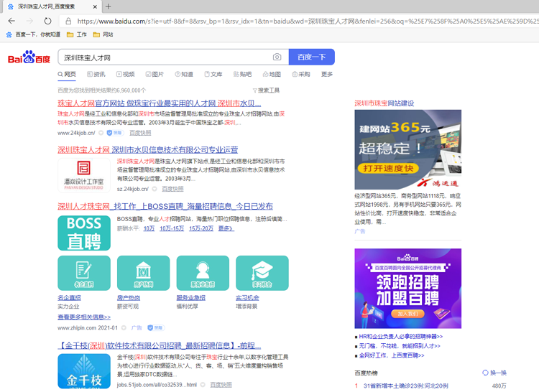539x392 pixels.
Task: Reload the page with refresh icon
Action: coord(47,21)
